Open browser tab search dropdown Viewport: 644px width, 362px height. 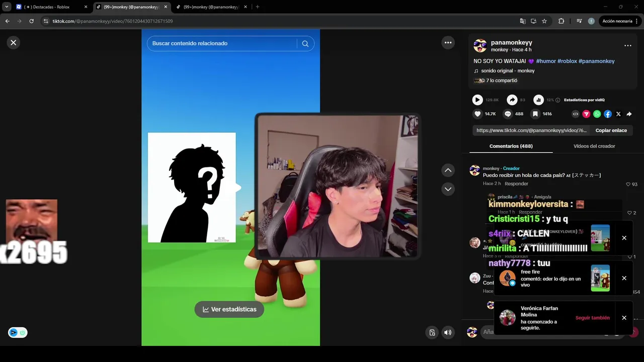coord(6,7)
